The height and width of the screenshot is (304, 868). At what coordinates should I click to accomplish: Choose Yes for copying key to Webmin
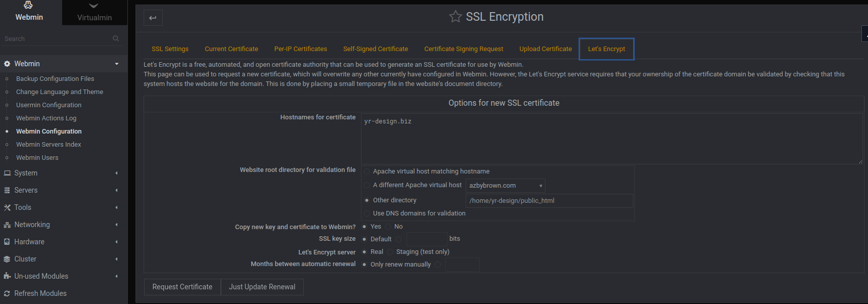click(x=364, y=227)
